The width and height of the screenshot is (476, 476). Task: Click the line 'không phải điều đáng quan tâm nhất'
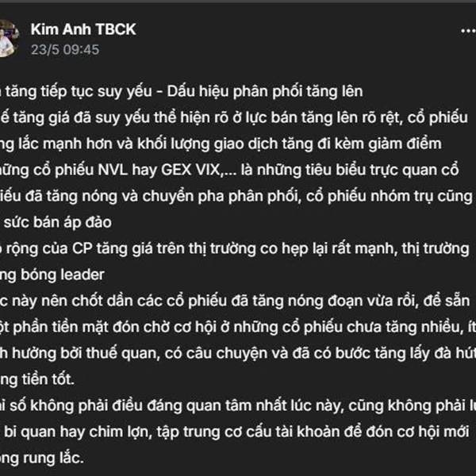[238, 406]
